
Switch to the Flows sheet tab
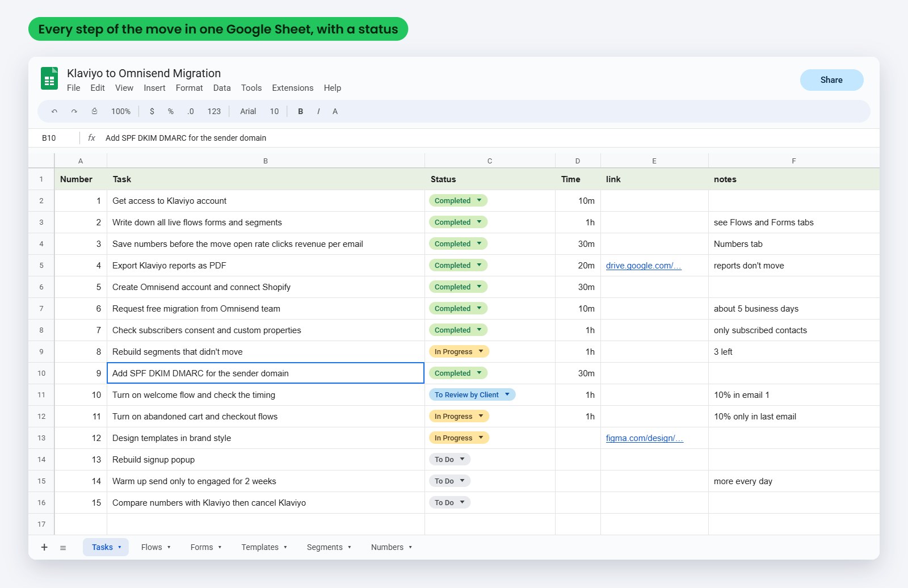[155, 547]
